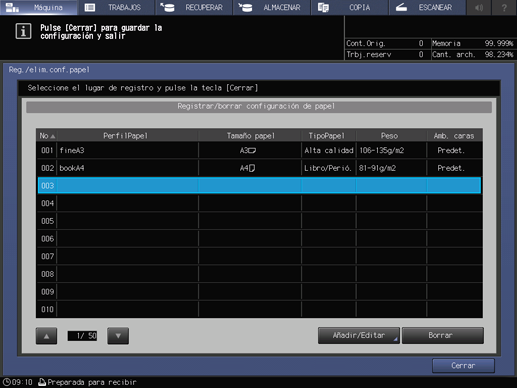This screenshot has height=388, width=517.
Task: Select empty registration row 009
Action: [259, 292]
